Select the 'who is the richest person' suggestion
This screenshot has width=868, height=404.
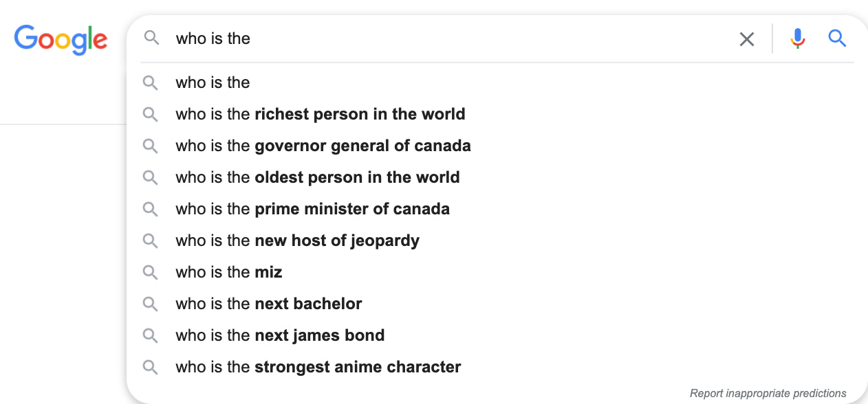tap(320, 114)
